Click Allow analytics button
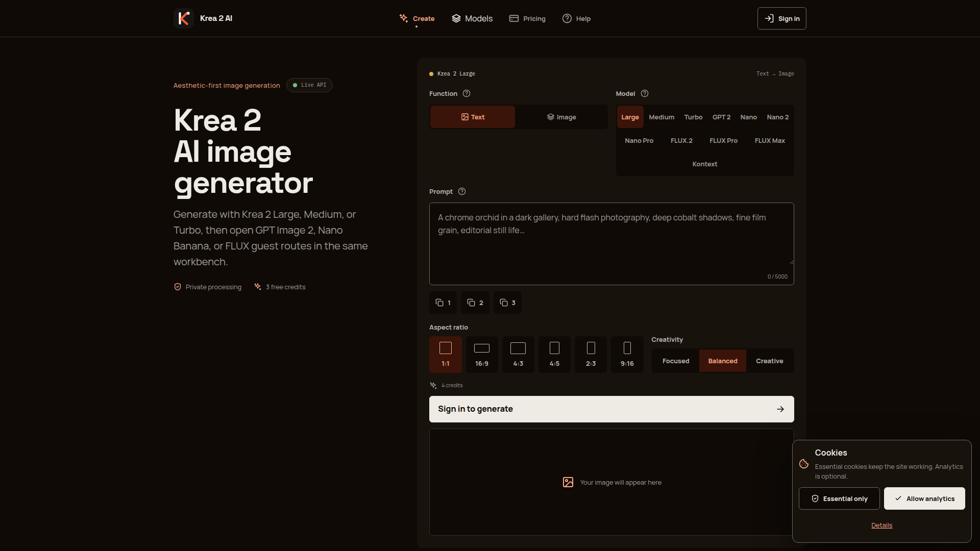The height and width of the screenshot is (551, 980). tap(924, 498)
